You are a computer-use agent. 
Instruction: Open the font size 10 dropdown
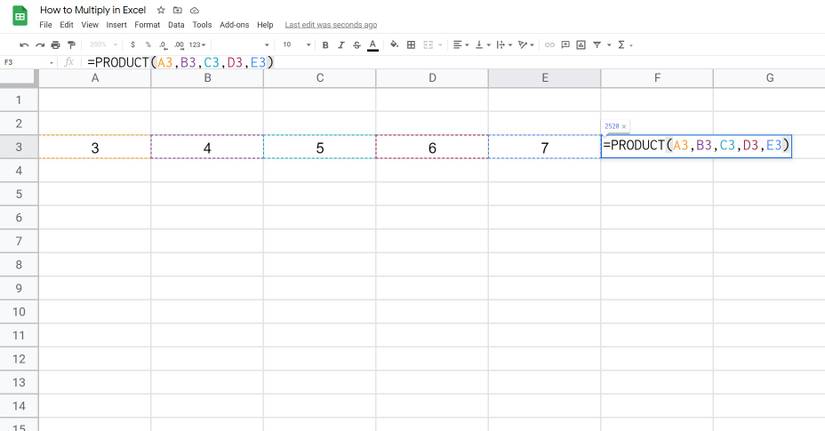[296, 45]
